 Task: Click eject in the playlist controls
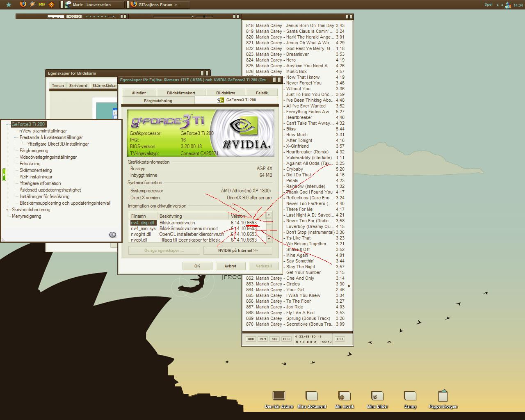[315, 342]
